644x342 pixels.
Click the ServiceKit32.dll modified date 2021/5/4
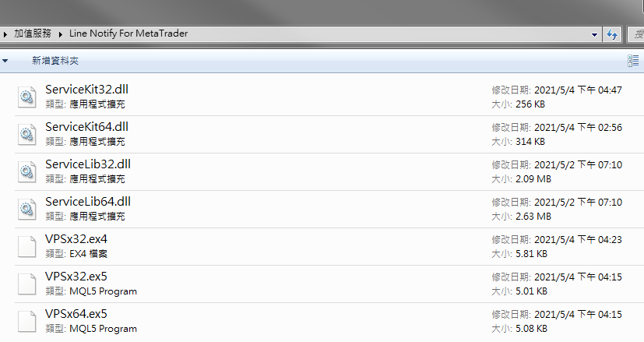pos(556,90)
